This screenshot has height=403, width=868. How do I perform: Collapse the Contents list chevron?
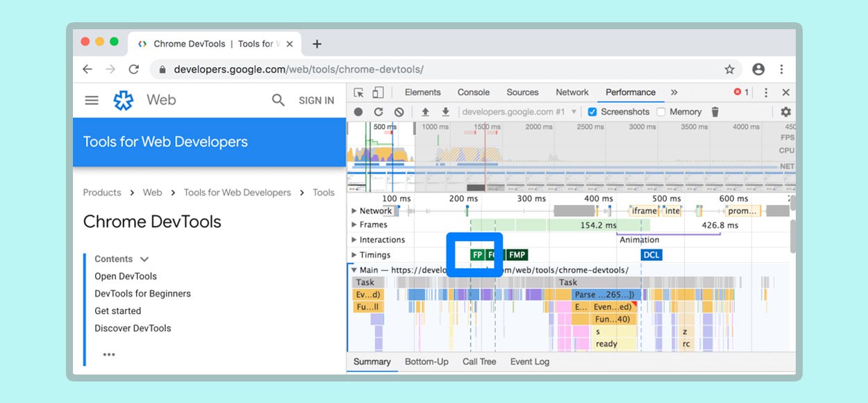pos(144,259)
